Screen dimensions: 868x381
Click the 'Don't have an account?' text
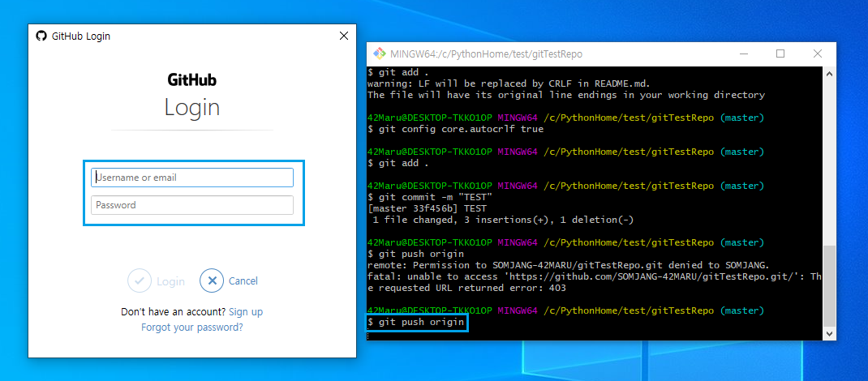[x=174, y=312]
